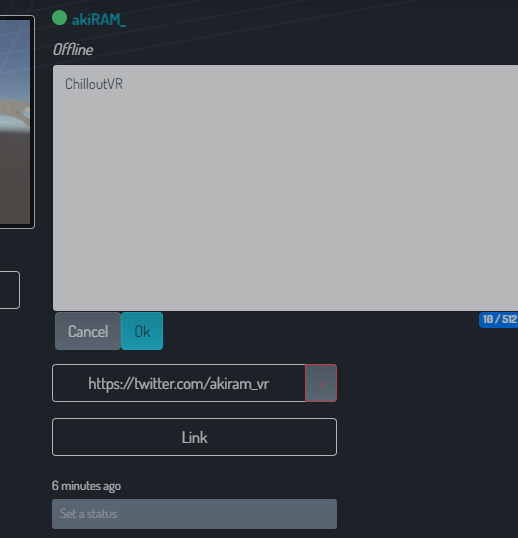Click the avatar image frame border
Screen dimensions: 518x538
click(x=33, y=122)
